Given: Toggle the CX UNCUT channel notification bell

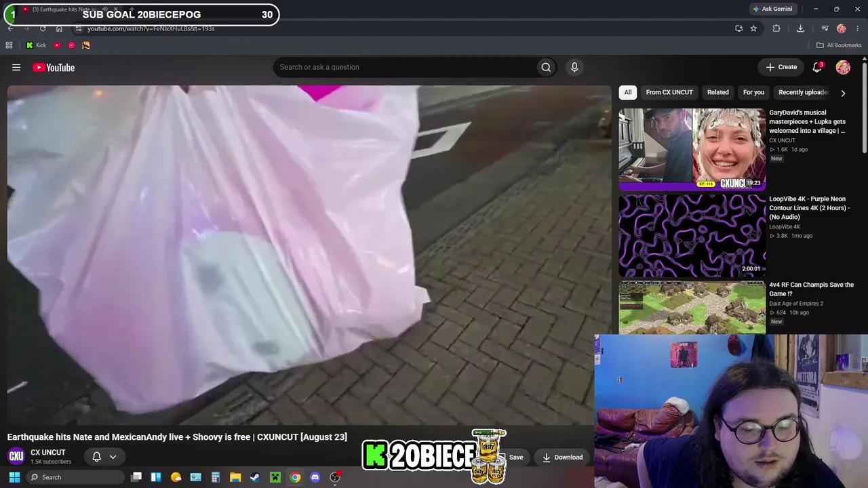Looking at the screenshot, I should 96,457.
